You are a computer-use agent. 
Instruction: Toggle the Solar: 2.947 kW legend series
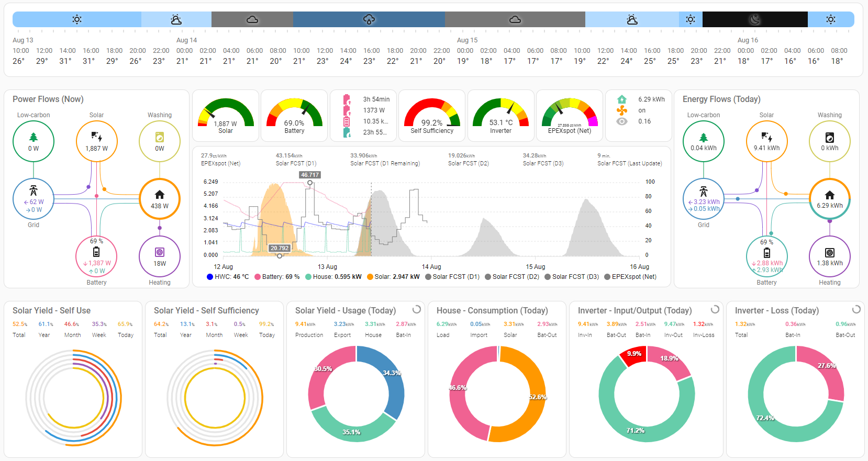pos(393,277)
